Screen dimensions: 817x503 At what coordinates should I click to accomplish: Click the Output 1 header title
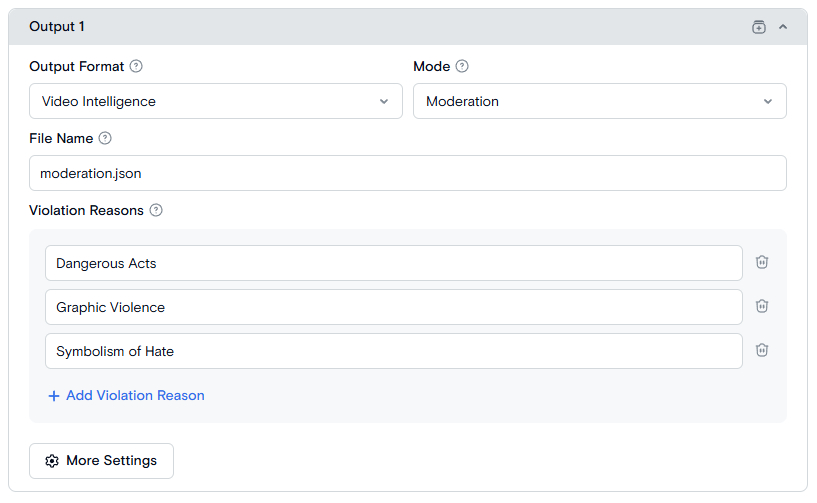(x=57, y=27)
